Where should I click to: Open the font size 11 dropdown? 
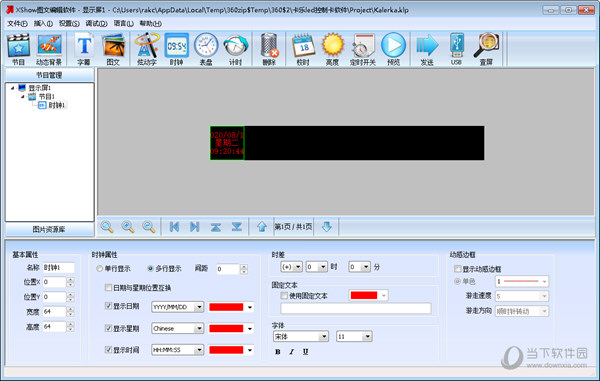click(x=354, y=337)
